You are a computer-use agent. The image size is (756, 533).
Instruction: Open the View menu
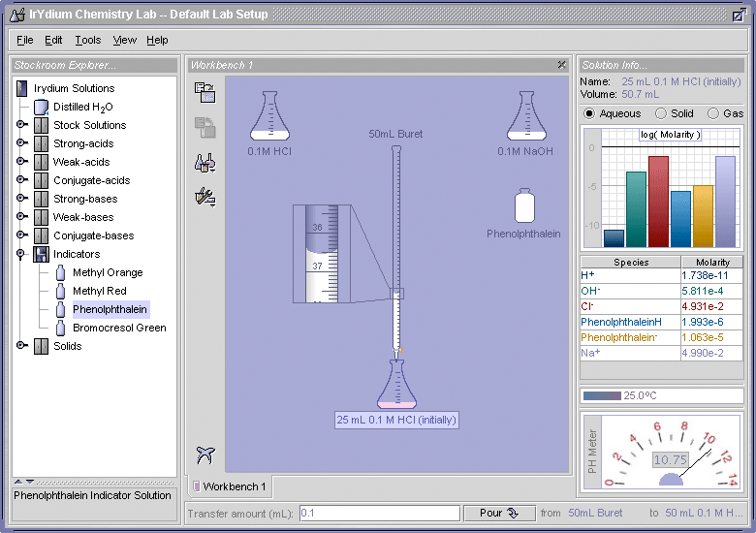pos(125,40)
